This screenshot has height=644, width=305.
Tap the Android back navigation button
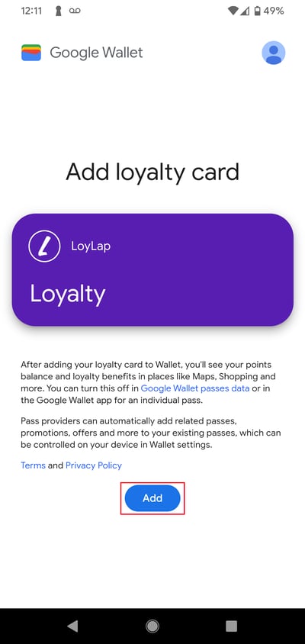tap(72, 626)
